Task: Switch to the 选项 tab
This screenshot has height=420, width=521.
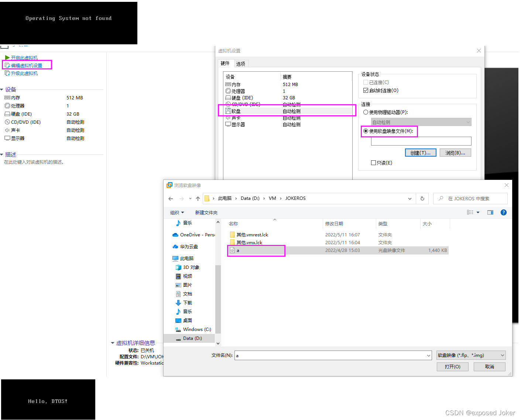Action: click(240, 64)
